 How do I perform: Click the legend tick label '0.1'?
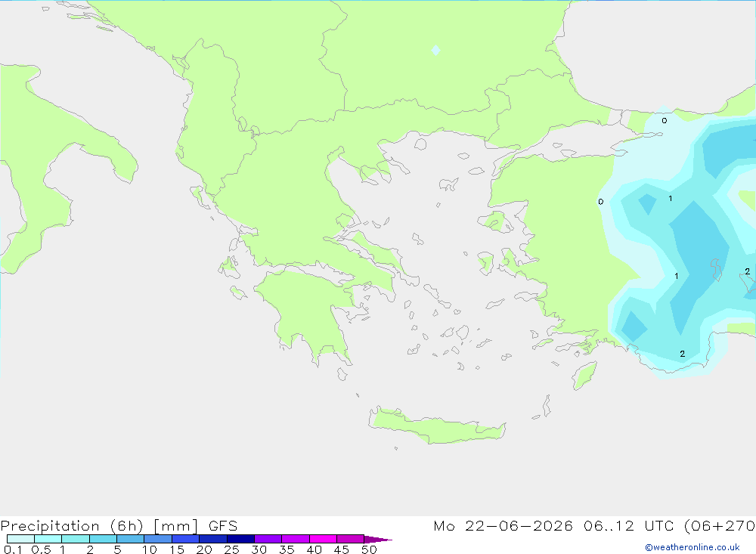pos(13,549)
